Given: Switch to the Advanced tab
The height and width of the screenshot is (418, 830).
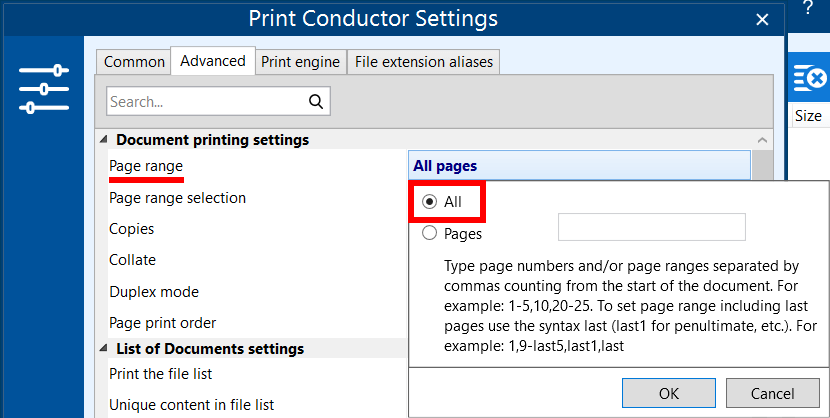Looking at the screenshot, I should coord(213,61).
